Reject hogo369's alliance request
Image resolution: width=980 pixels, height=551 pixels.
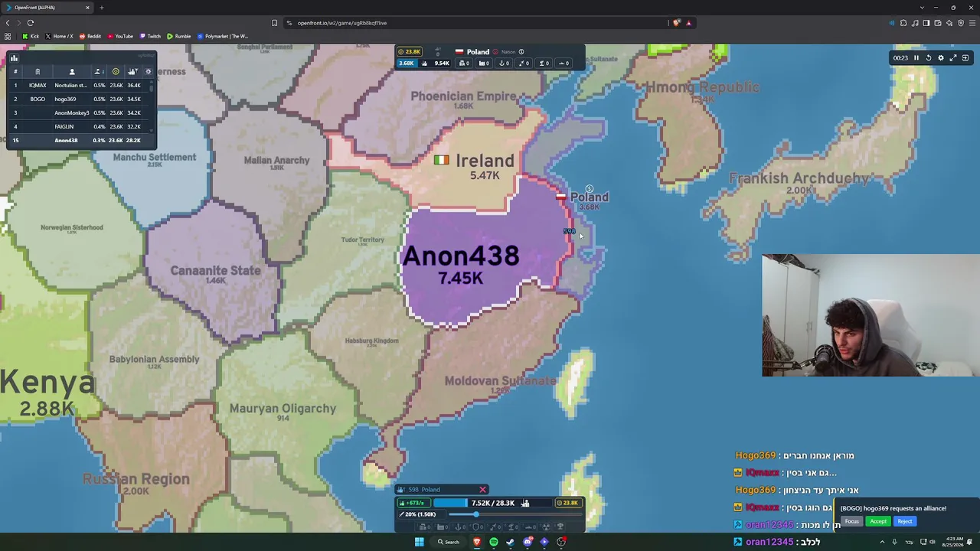point(904,521)
